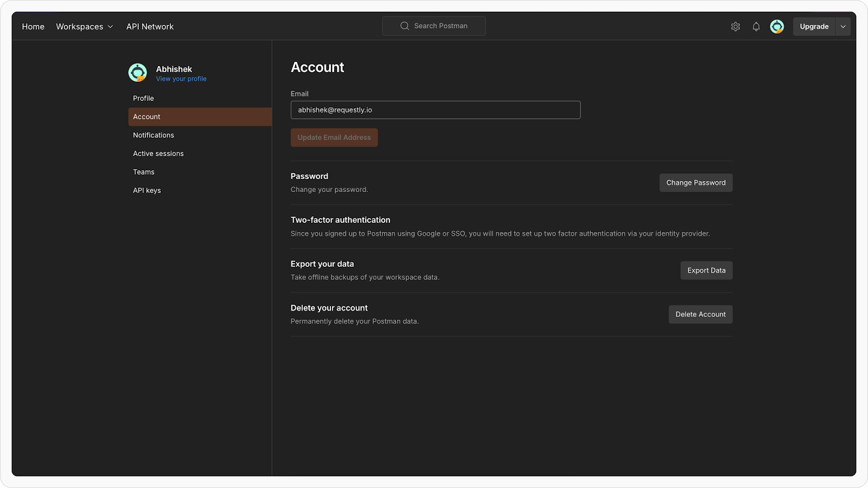The height and width of the screenshot is (488, 868).
Task: Click the Delete Account button
Action: point(700,314)
